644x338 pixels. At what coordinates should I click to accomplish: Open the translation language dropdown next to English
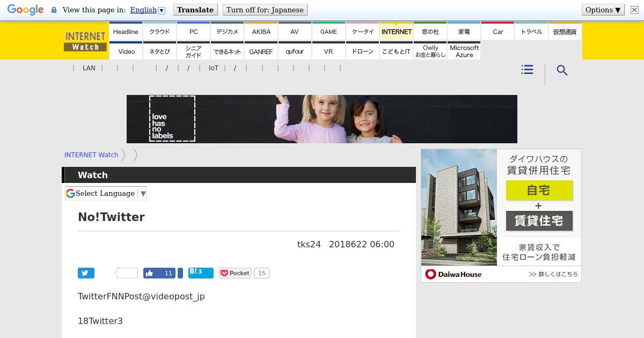click(162, 10)
